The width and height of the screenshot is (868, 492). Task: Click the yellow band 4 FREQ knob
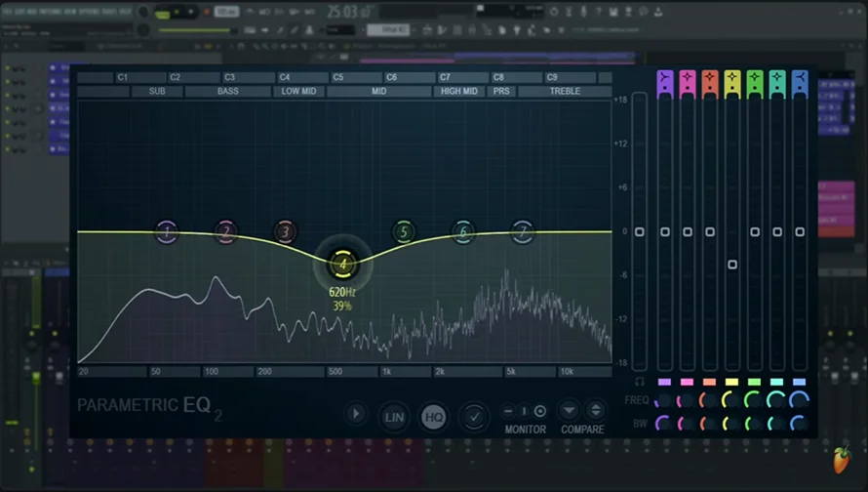point(730,399)
